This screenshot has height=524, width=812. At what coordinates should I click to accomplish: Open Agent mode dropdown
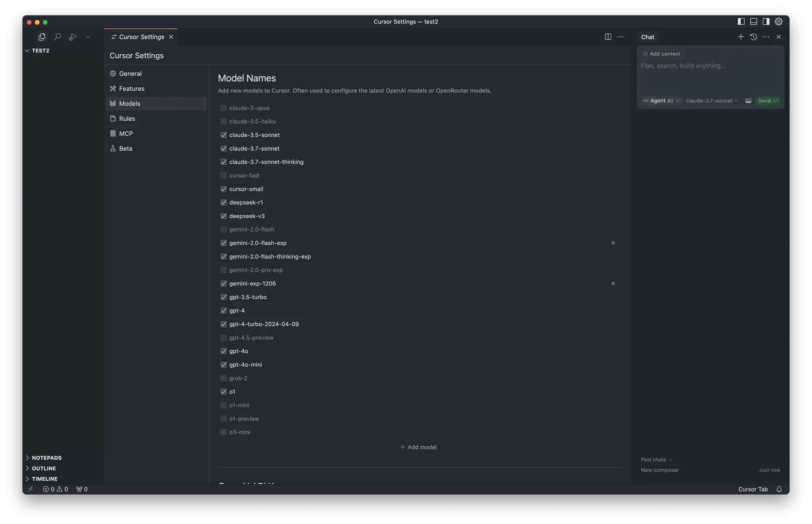pyautogui.click(x=661, y=101)
